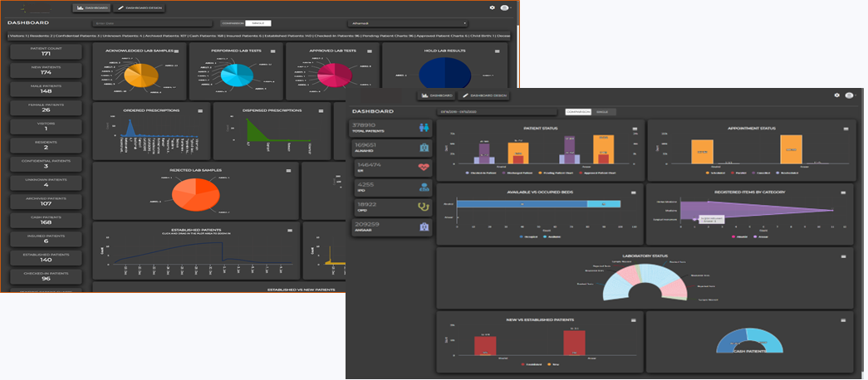Open Approved Lab Tests chart menu
Image resolution: width=868 pixels, height=380 pixels.
point(368,51)
